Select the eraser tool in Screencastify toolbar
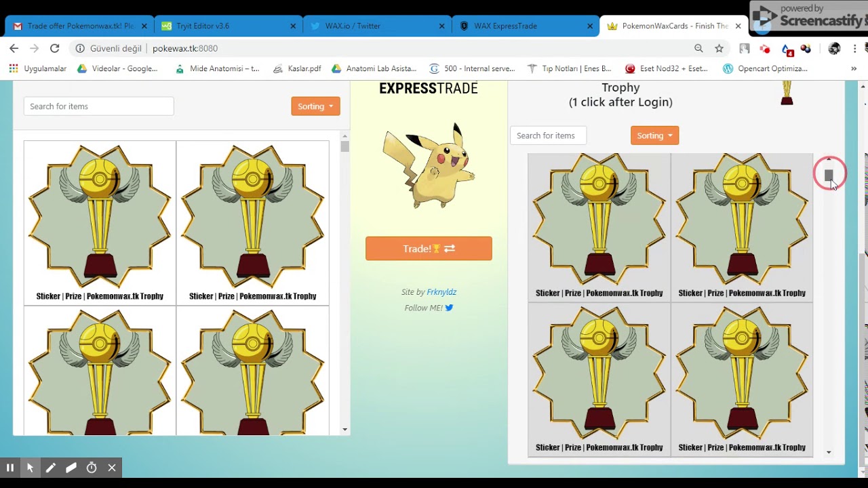Screen dimensions: 868x488 tap(71, 468)
